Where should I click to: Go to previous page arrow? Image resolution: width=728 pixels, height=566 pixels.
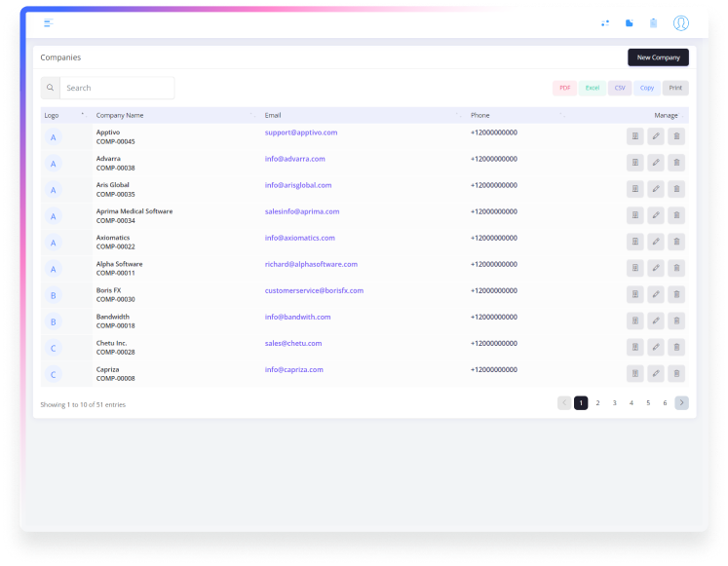pos(564,402)
